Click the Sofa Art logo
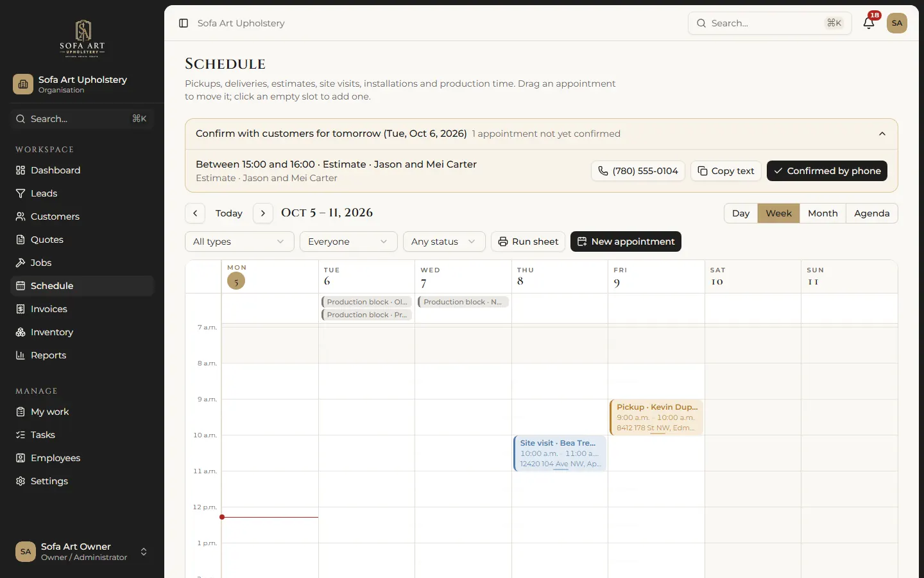Viewport: 924px width, 578px height. 82,39
